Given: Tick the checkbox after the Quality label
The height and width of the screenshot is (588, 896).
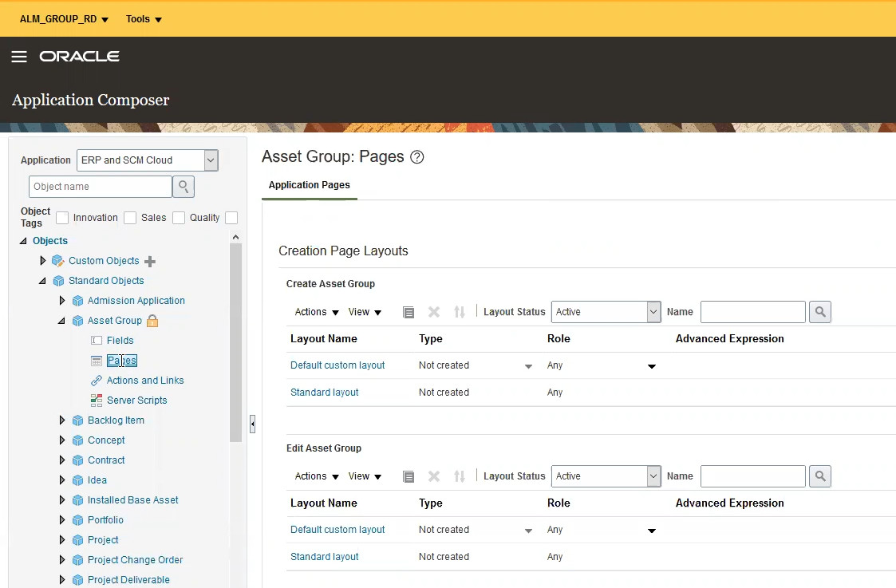Looking at the screenshot, I should pos(231,218).
